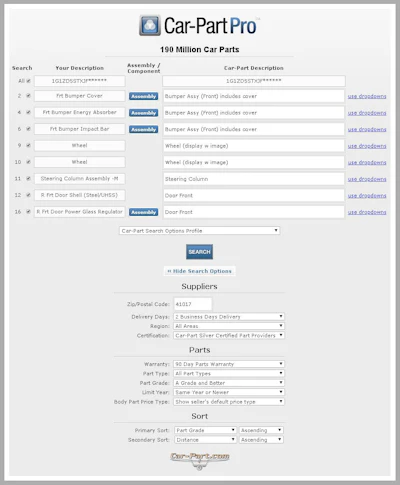400x485 pixels.
Task: Click Assembly badge for Frt Bumper Impact Bar
Action: coord(144,129)
